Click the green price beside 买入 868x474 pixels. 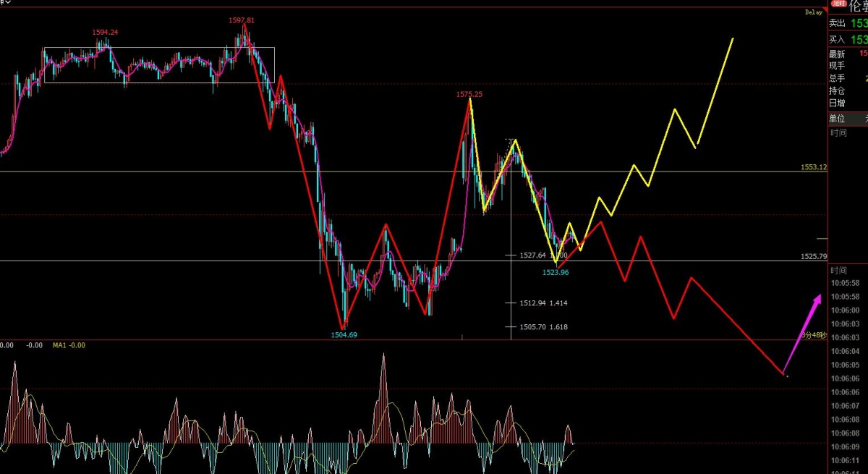coord(859,40)
